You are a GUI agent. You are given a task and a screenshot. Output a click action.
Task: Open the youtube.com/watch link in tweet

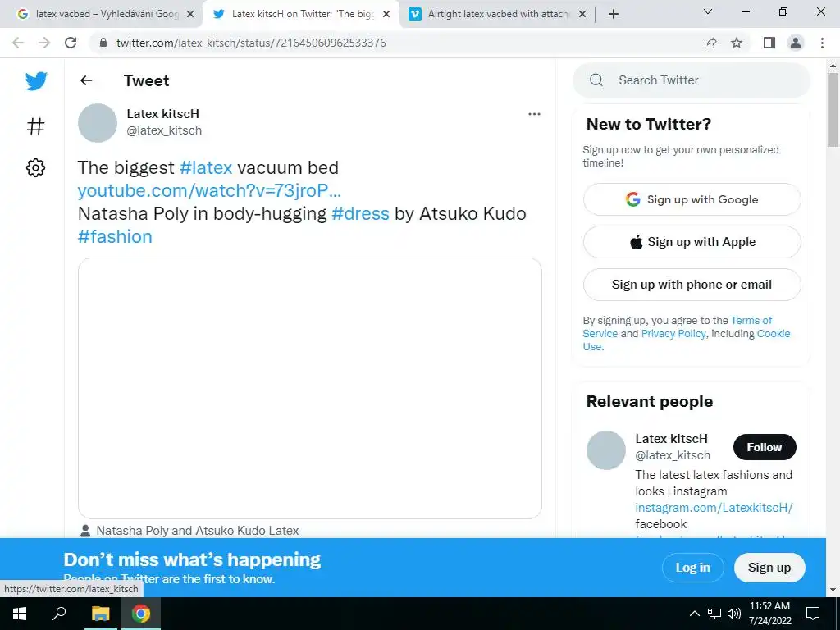(x=209, y=190)
